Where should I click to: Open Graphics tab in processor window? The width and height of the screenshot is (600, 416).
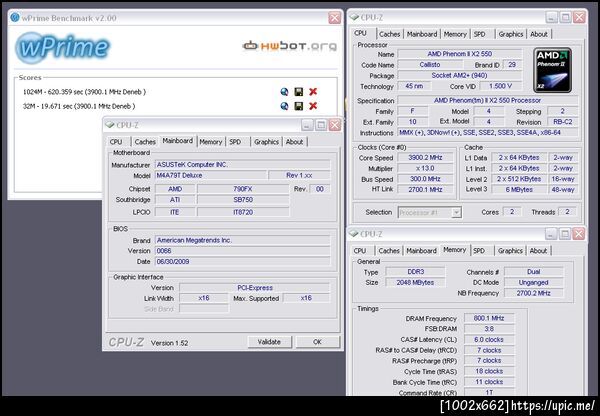coord(510,34)
